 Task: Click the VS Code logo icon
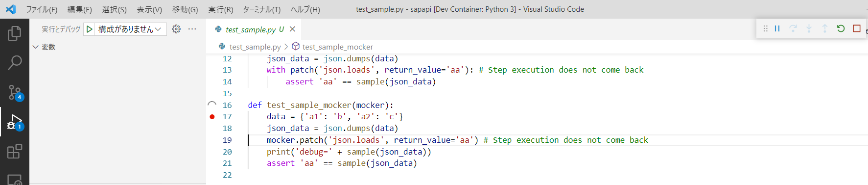[11, 9]
